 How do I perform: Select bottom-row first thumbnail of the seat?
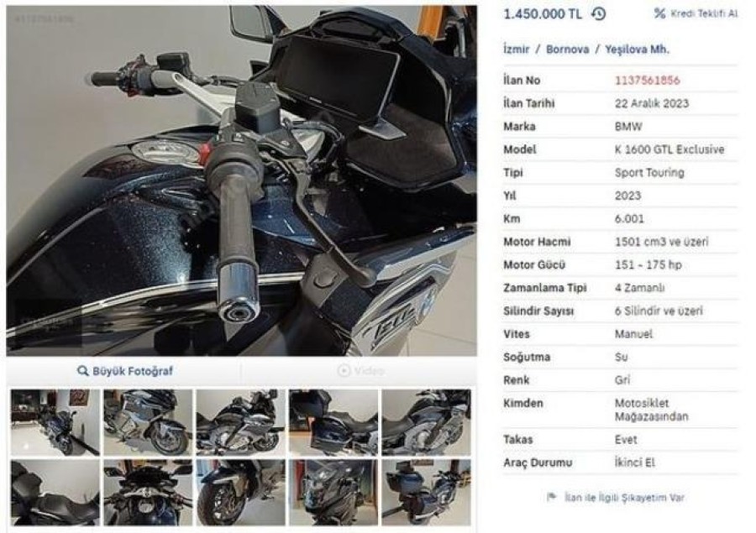click(55, 492)
